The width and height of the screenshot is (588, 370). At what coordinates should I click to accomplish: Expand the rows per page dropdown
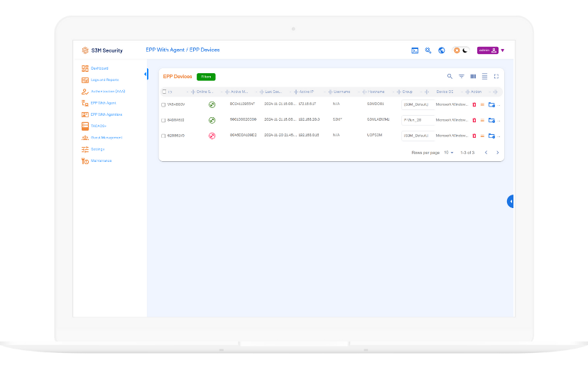click(449, 153)
